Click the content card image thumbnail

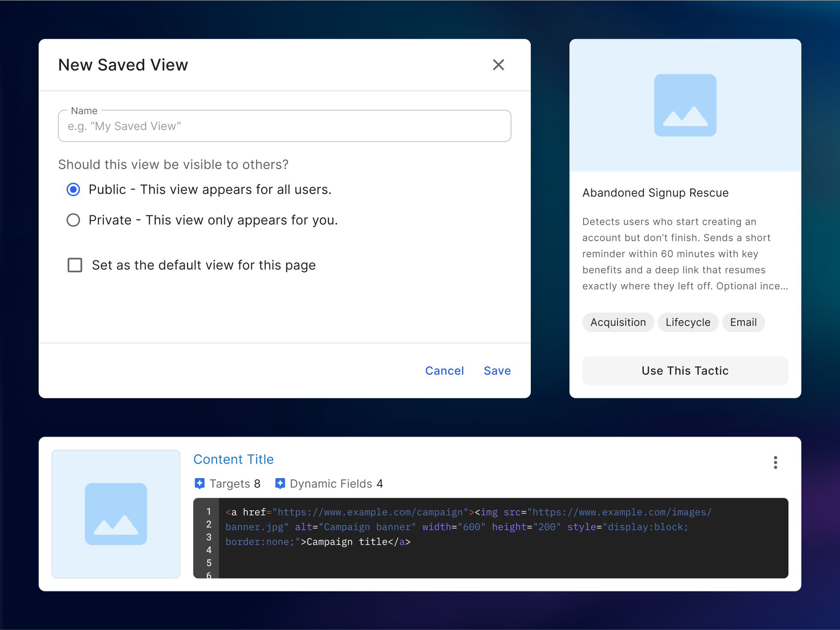(x=116, y=514)
